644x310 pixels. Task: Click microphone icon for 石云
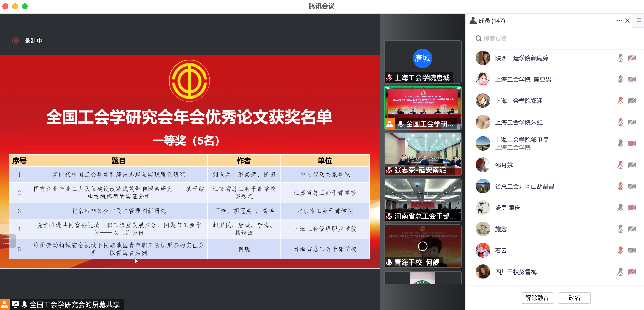pos(620,250)
